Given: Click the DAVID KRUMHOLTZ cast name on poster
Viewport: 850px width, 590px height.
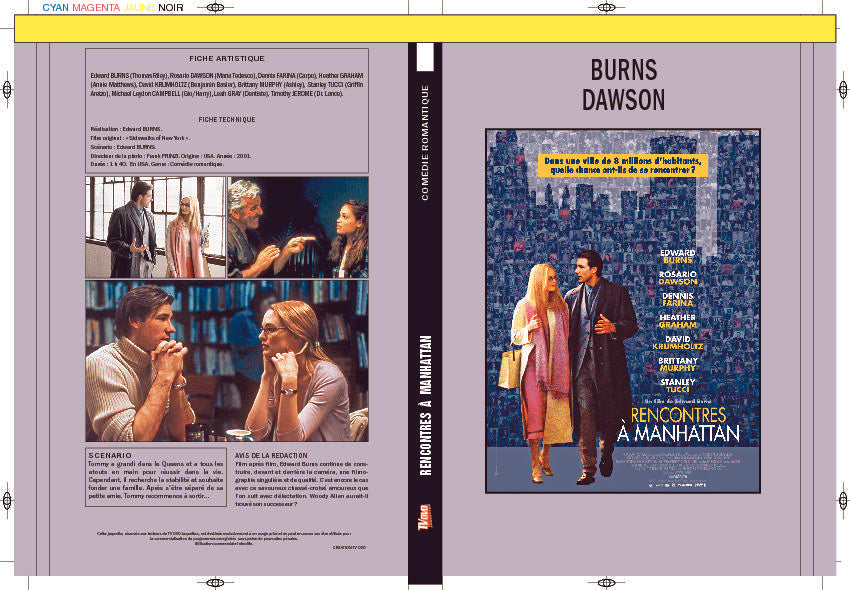Looking at the screenshot, I should (678, 342).
